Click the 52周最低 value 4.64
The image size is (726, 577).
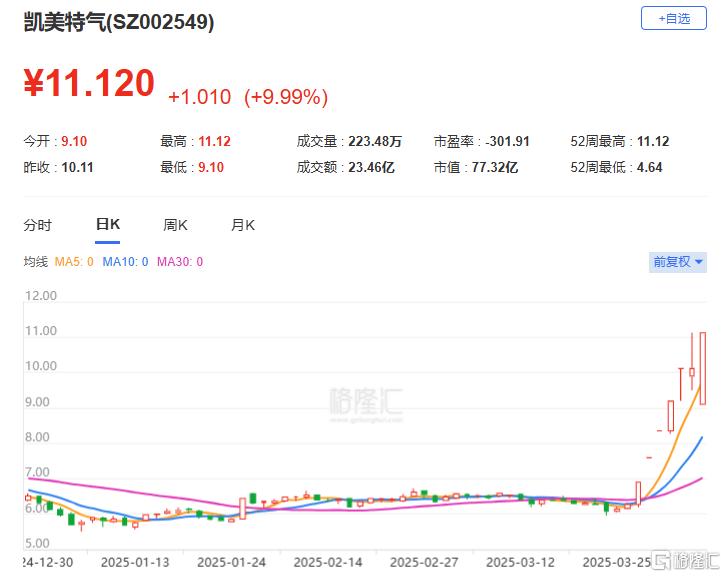pyautogui.click(x=650, y=167)
